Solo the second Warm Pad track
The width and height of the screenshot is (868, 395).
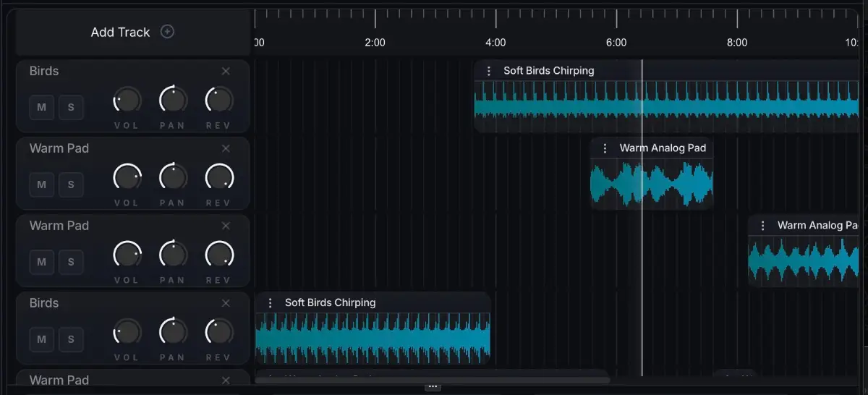pos(71,262)
